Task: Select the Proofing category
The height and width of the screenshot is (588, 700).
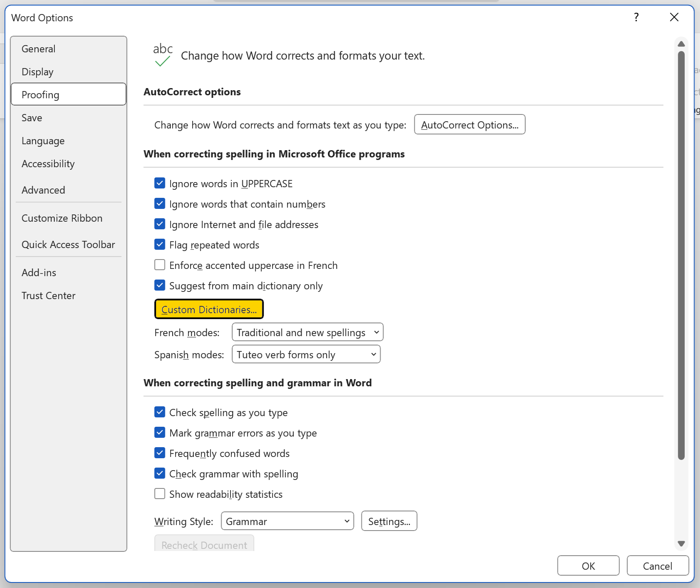Action: coord(68,94)
